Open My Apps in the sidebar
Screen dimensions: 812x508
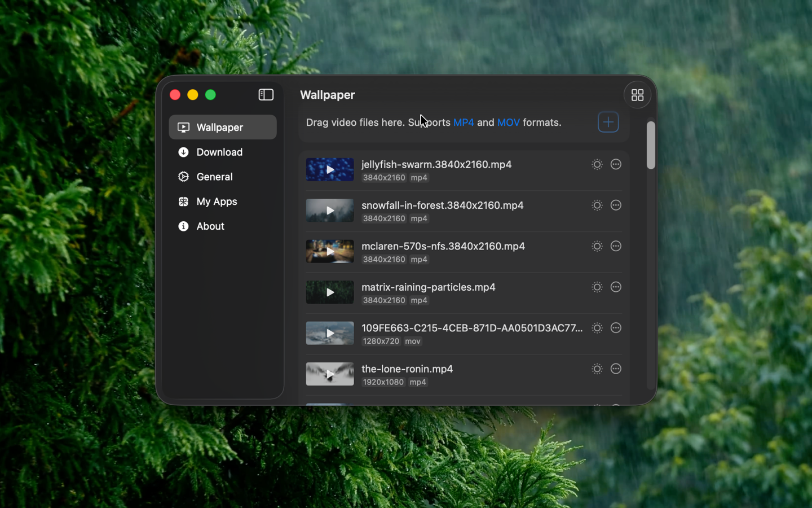pos(217,202)
